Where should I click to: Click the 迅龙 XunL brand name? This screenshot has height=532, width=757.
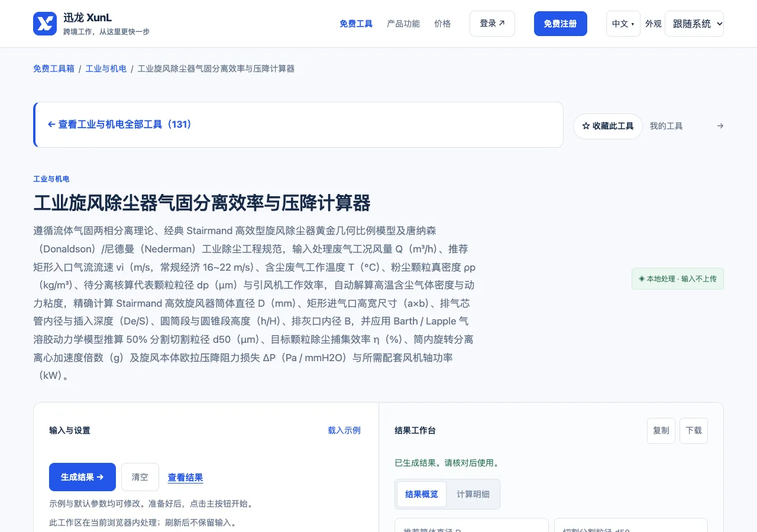88,18
